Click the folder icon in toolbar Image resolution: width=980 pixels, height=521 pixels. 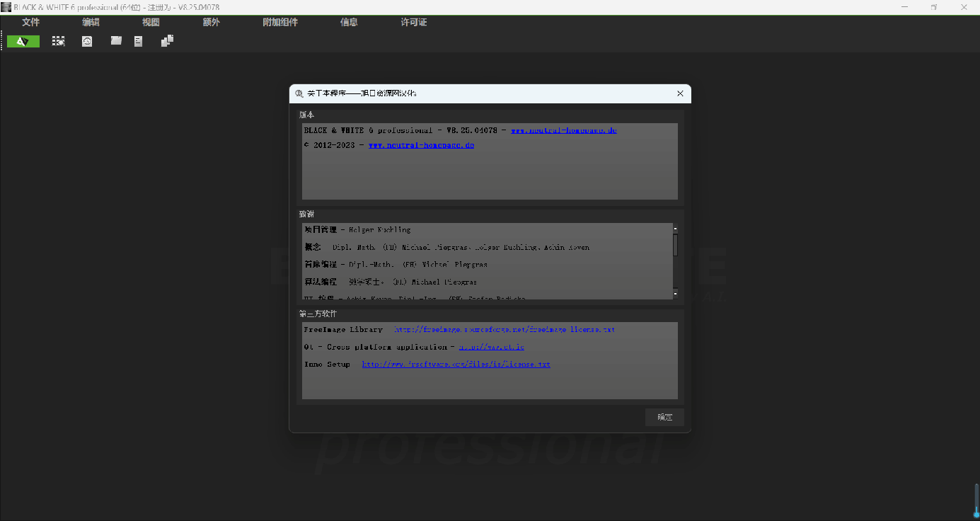pos(116,41)
